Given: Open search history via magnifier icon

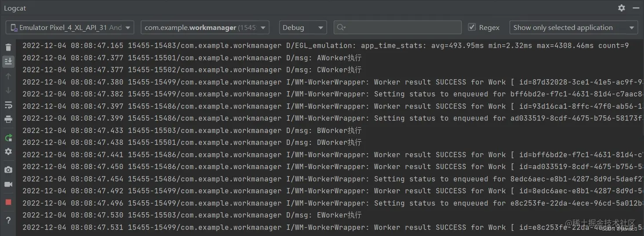Looking at the screenshot, I should pos(341,27).
